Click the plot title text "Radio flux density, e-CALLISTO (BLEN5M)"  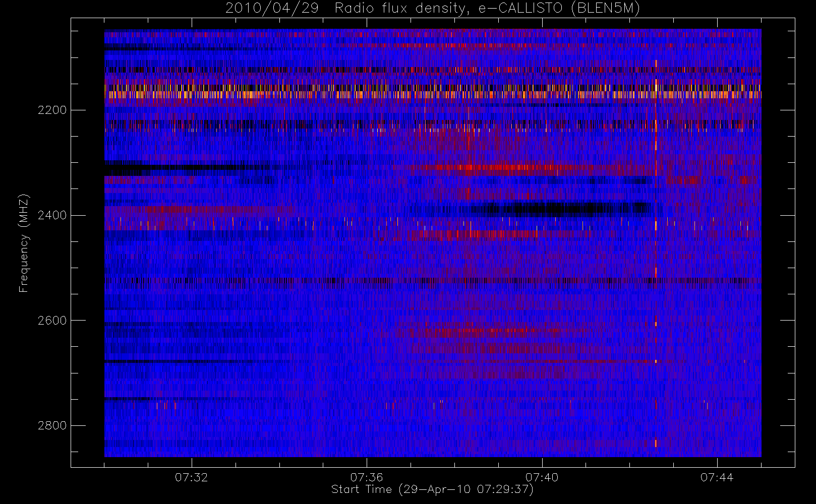487,9
